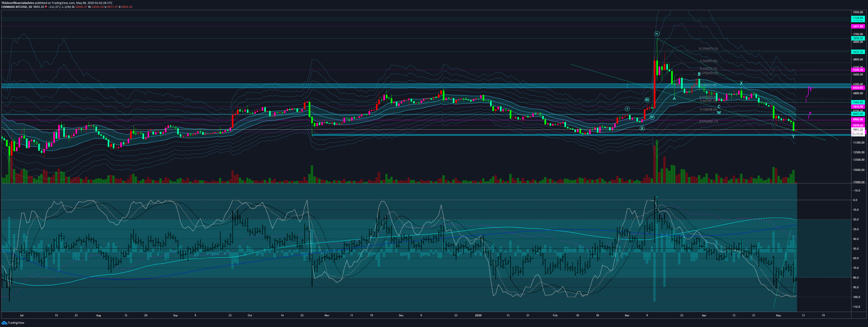
Task: Select the pink 3411.50 price label
Action: pos(858,26)
